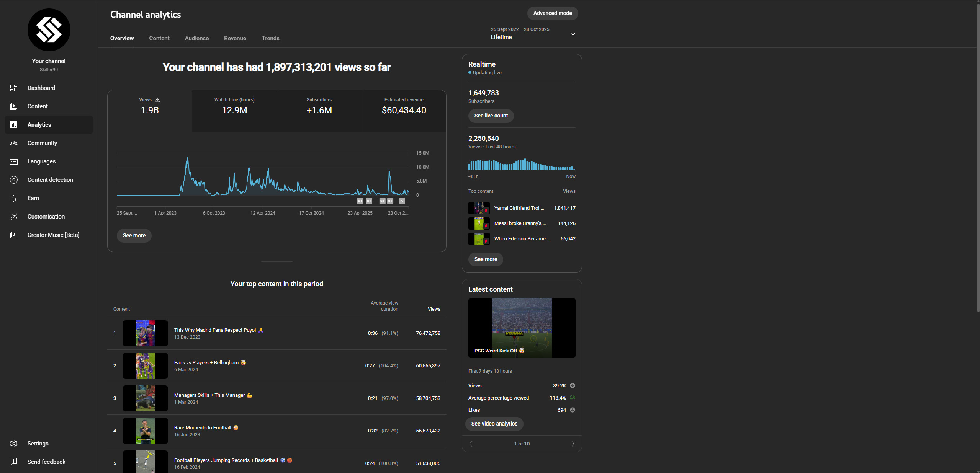Click the Send feedback icon
Viewport: 980px width, 473px height.
tap(14, 462)
